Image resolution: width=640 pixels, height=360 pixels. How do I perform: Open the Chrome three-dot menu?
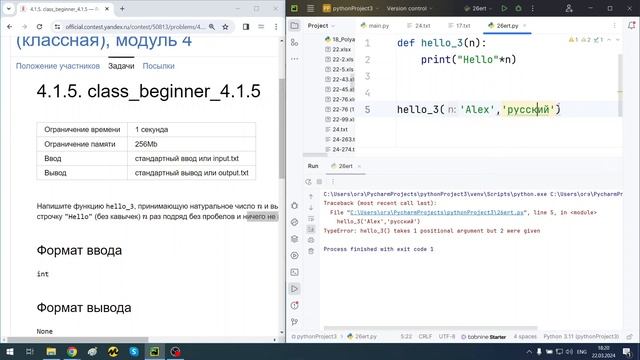tap(276, 27)
